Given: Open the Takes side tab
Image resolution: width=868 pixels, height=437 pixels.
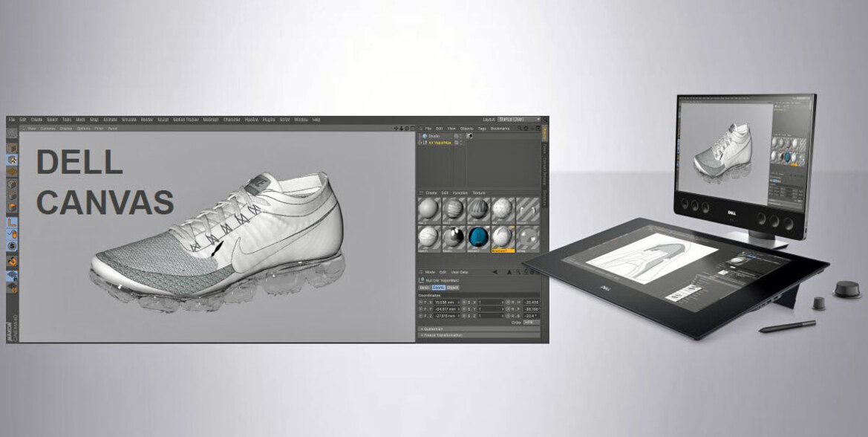Looking at the screenshot, I should click(x=545, y=149).
